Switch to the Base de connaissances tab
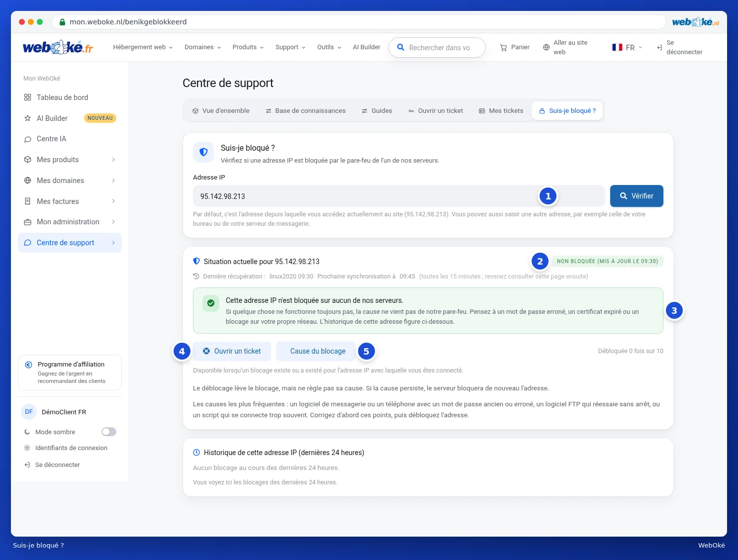This screenshot has width=738, height=560. [x=305, y=111]
